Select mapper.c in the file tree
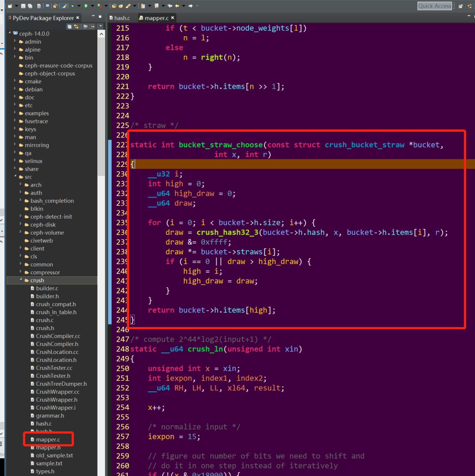 tap(48, 439)
